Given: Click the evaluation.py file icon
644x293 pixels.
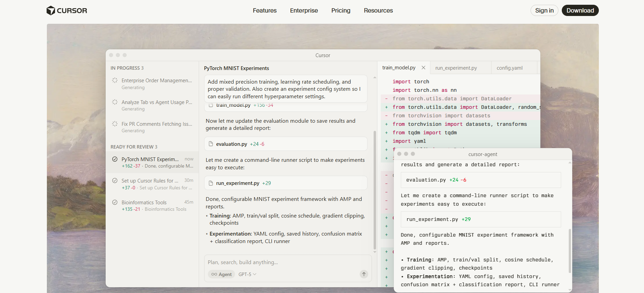Looking at the screenshot, I should click(211, 144).
